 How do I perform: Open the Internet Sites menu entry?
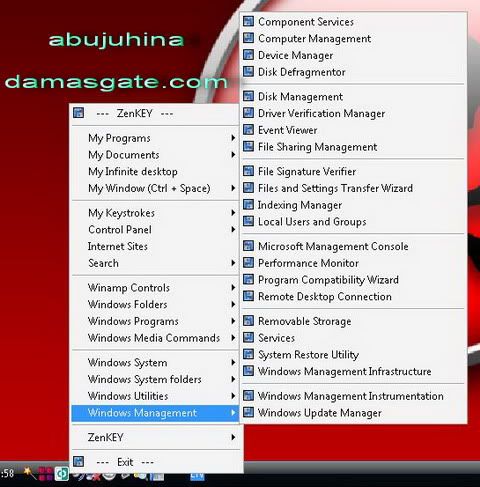pos(155,246)
